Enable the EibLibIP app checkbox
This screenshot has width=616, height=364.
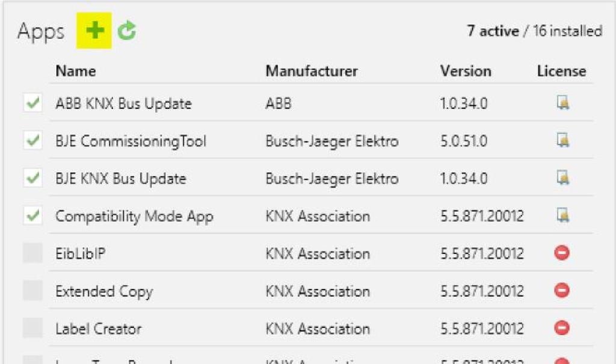tap(32, 253)
